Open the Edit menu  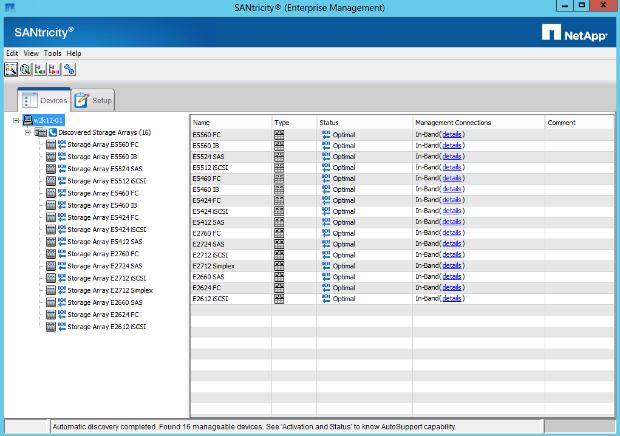(x=12, y=53)
